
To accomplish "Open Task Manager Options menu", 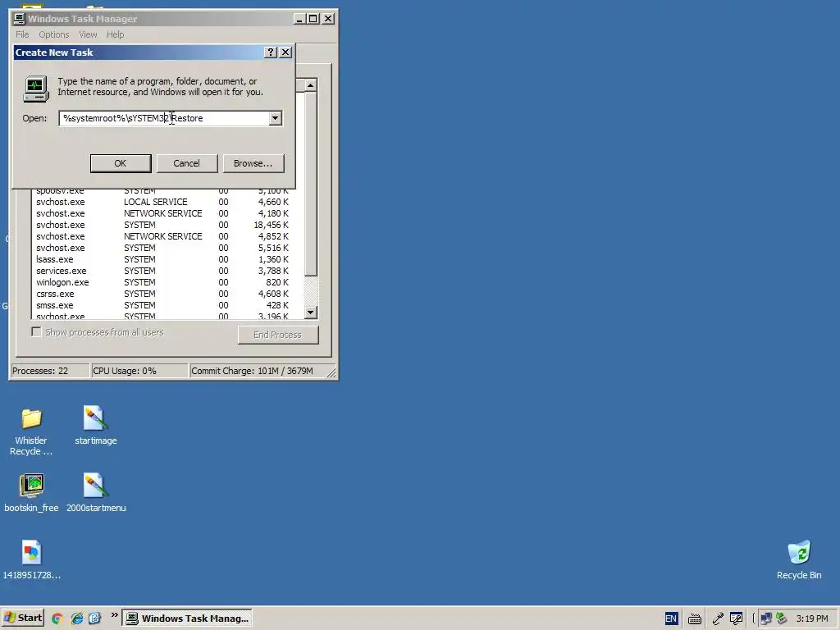I will point(53,34).
